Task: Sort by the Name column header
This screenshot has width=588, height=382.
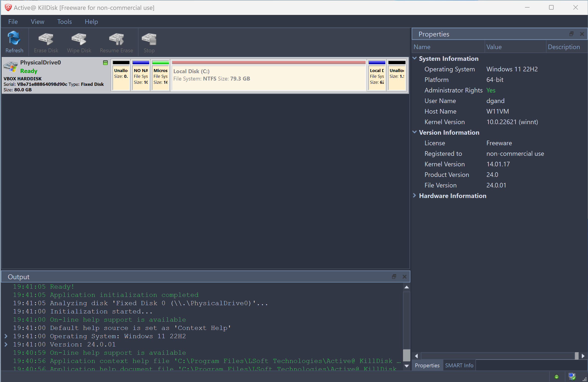Action: pos(448,47)
